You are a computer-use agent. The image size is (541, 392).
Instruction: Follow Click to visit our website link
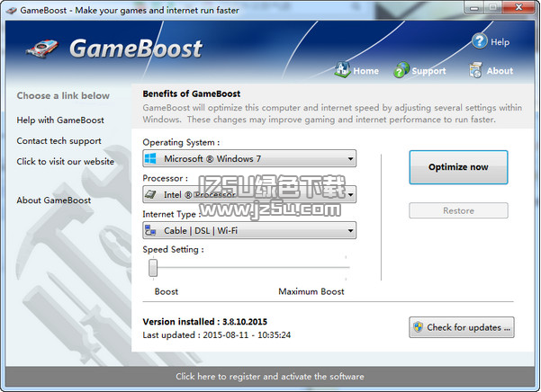tap(65, 162)
